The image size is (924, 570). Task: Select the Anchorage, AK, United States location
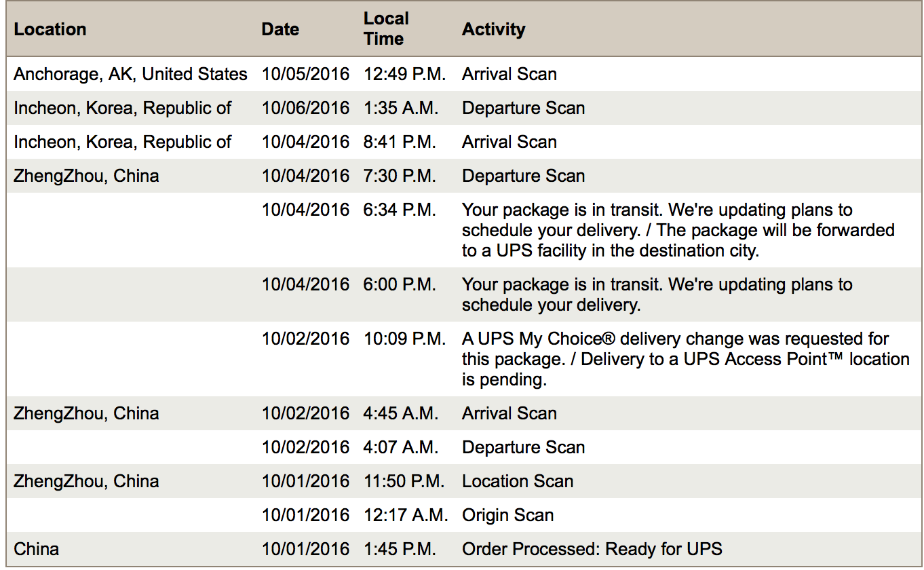tap(130, 74)
